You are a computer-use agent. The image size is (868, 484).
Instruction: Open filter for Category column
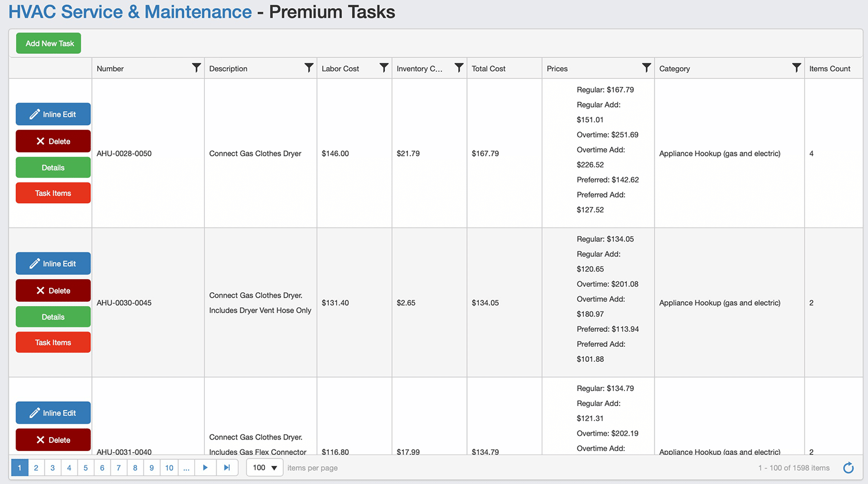click(x=796, y=68)
